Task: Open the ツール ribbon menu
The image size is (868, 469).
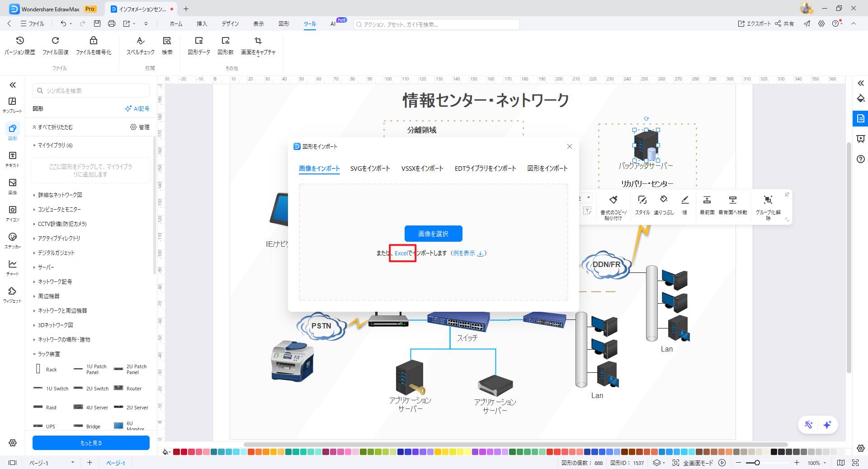Action: [x=310, y=24]
